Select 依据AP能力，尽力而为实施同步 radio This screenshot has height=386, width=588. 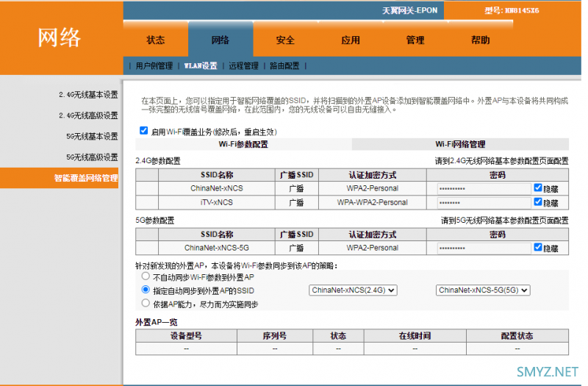tap(146, 303)
